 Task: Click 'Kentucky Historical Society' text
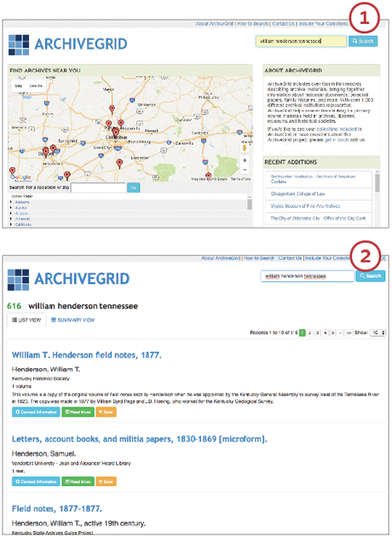(41, 378)
